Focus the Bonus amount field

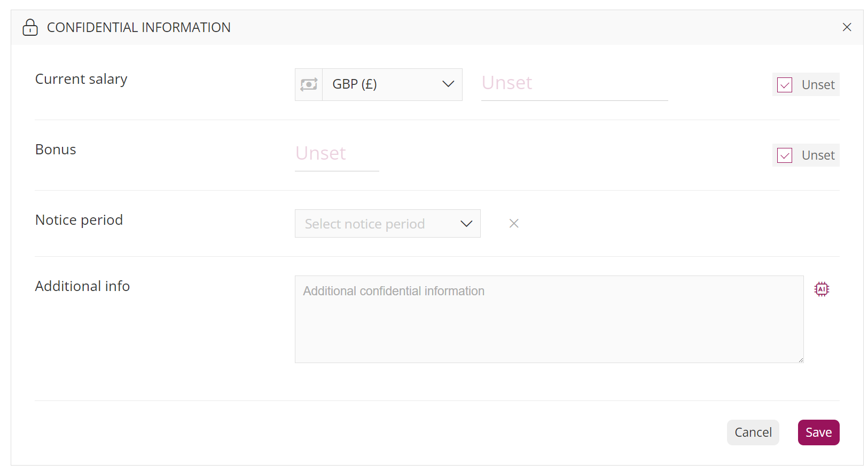337,154
